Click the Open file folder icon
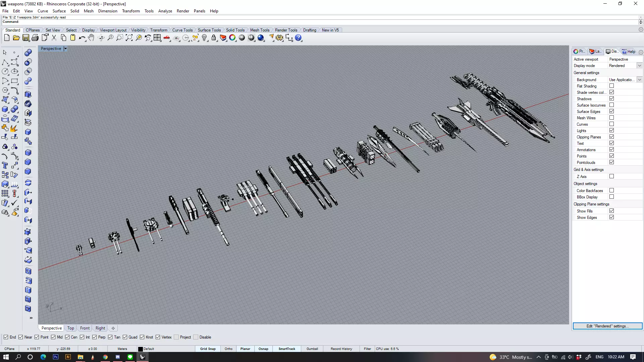 tap(16, 38)
